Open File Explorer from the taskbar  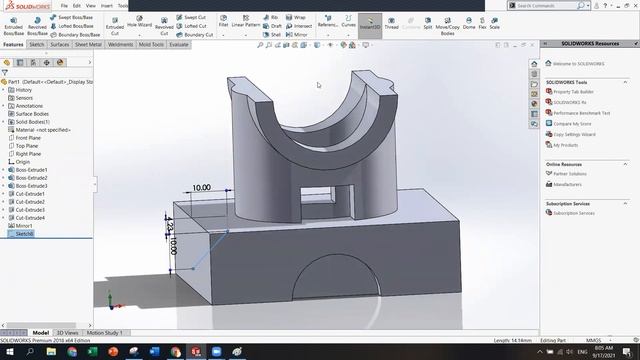point(51,351)
